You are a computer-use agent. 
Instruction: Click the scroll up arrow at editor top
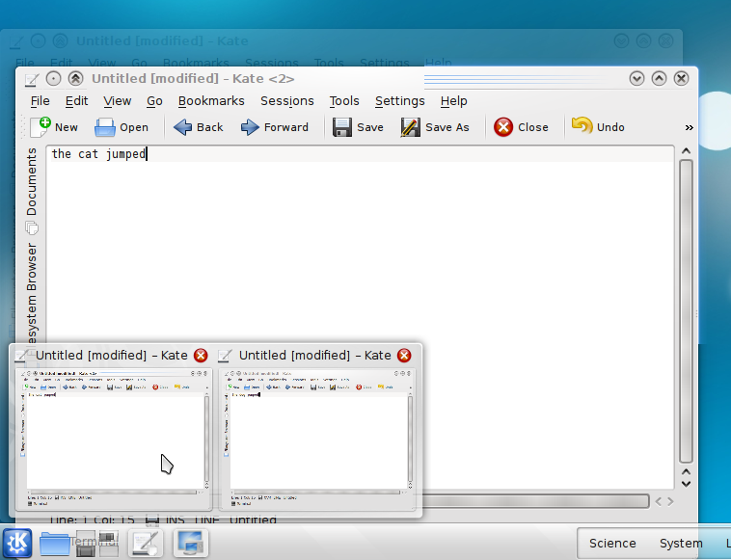pyautogui.click(x=686, y=151)
